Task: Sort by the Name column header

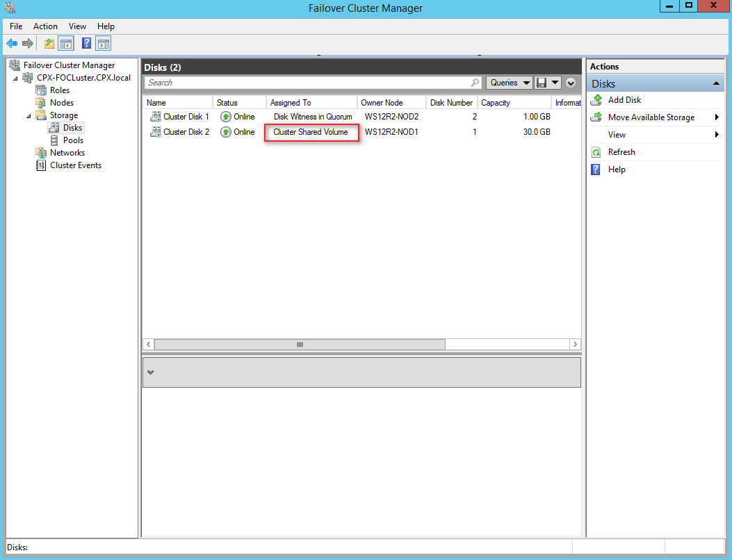Action: coord(177,103)
